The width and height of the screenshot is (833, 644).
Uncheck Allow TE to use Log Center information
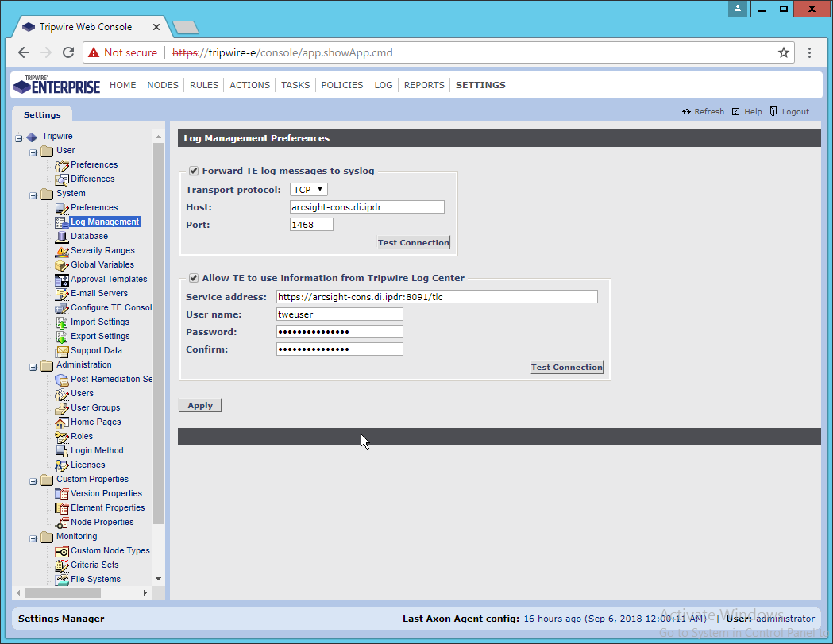pos(193,278)
